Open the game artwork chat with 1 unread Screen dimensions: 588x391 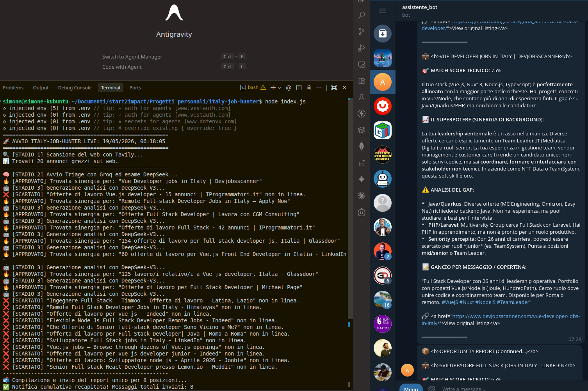[383, 58]
